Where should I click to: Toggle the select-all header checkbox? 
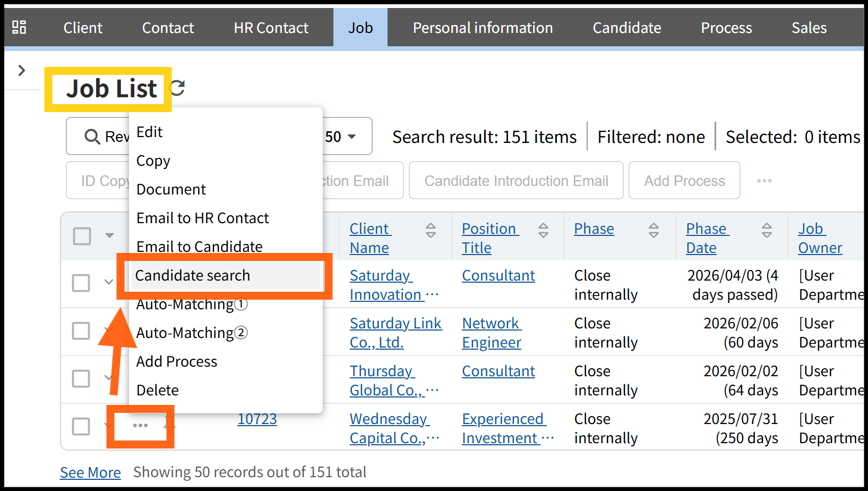[82, 236]
